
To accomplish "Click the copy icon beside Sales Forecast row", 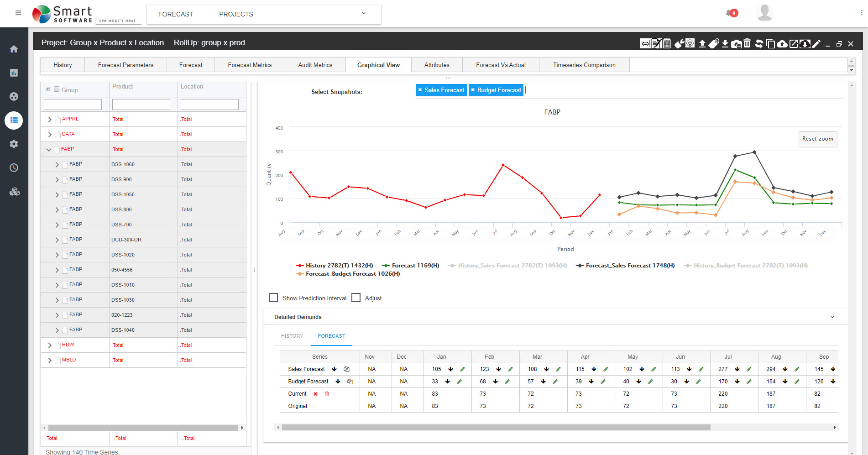I will (346, 369).
